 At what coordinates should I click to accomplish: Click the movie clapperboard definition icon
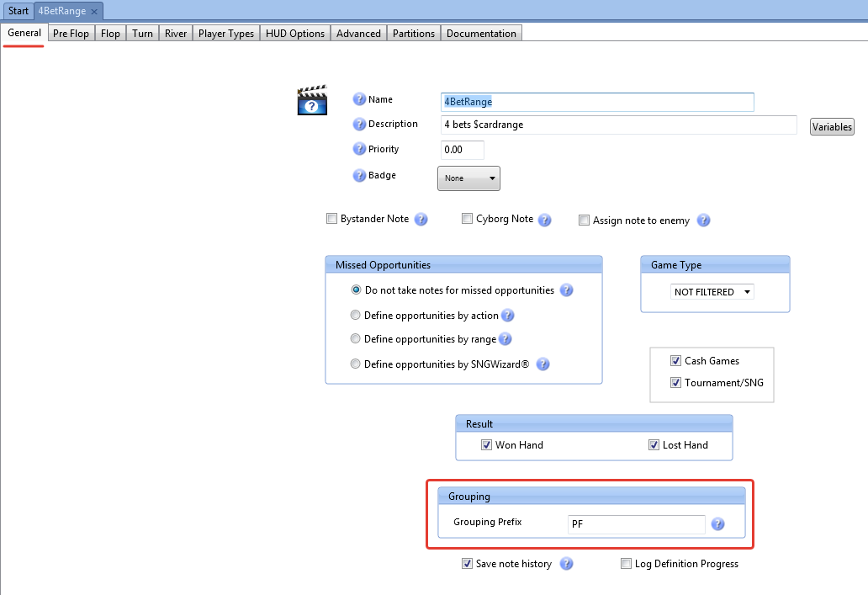312,99
